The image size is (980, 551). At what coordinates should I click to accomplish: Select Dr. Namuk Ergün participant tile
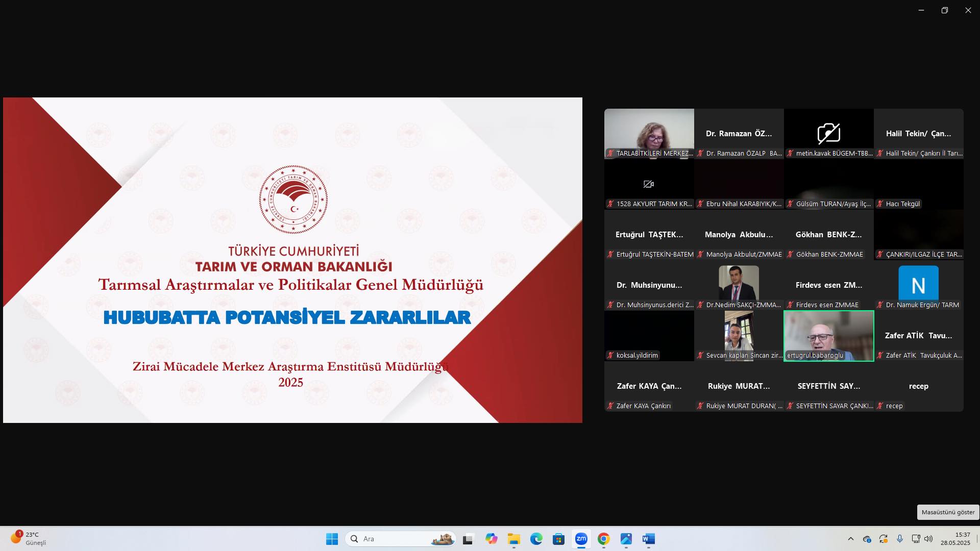[918, 285]
